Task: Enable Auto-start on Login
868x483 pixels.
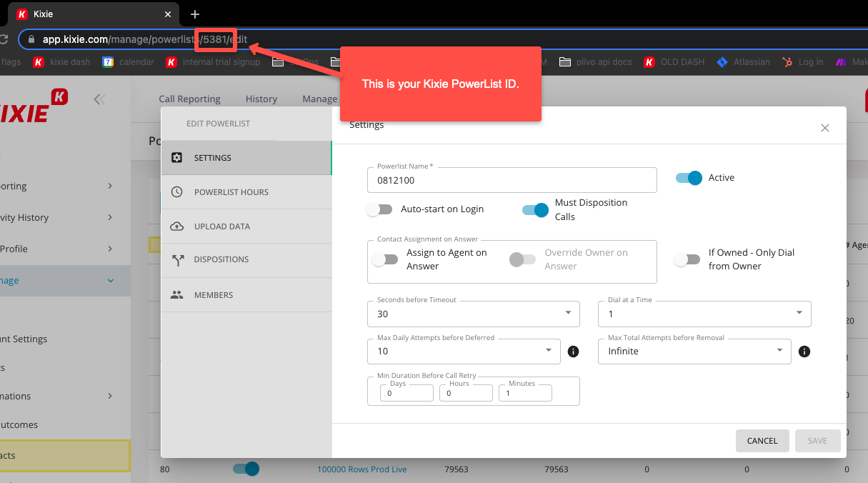Action: (x=379, y=209)
